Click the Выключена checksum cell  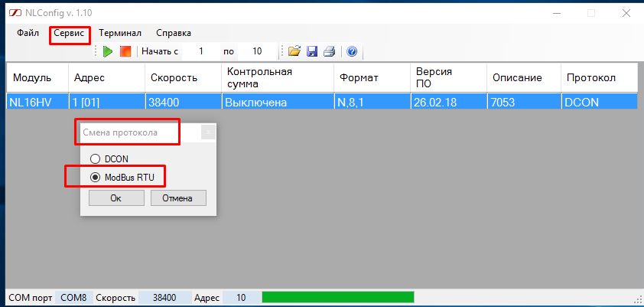point(278,102)
